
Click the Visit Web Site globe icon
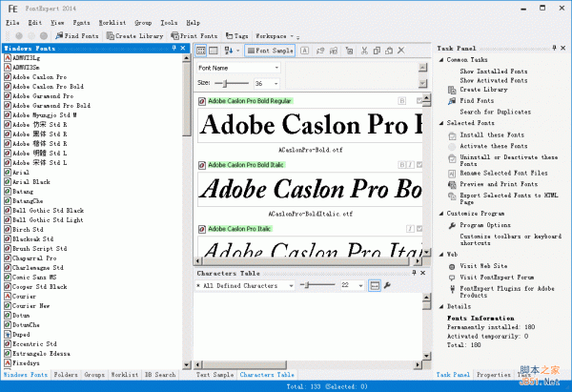(x=452, y=266)
